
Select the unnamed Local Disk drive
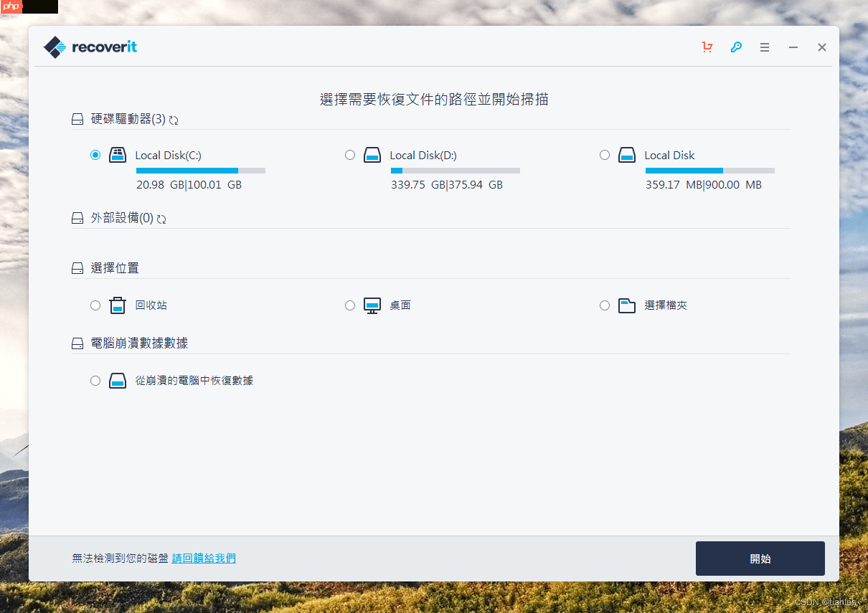click(605, 155)
